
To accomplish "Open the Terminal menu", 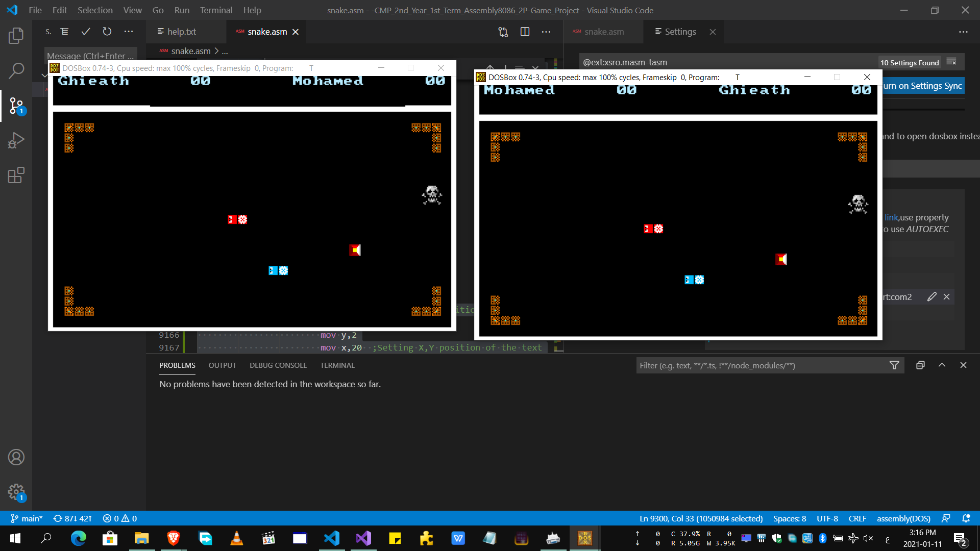I will 216,10.
